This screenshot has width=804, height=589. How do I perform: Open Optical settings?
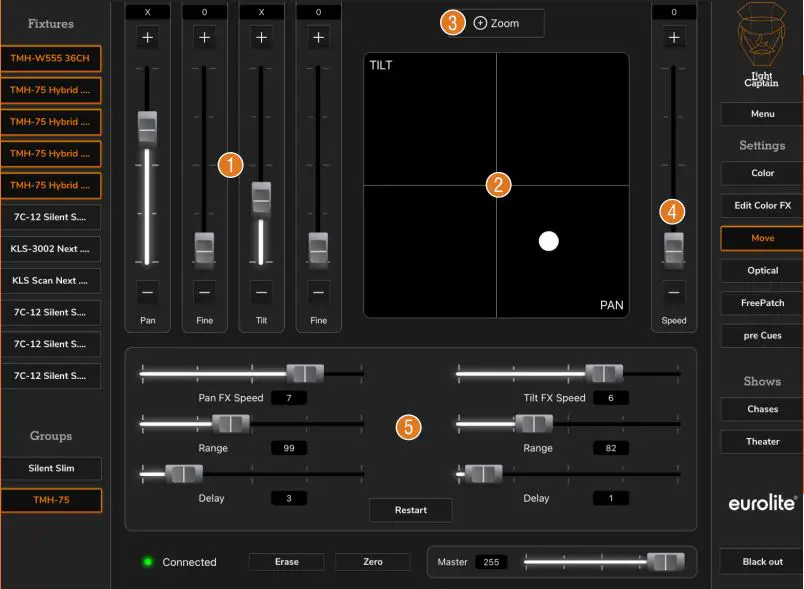pyautogui.click(x=762, y=271)
